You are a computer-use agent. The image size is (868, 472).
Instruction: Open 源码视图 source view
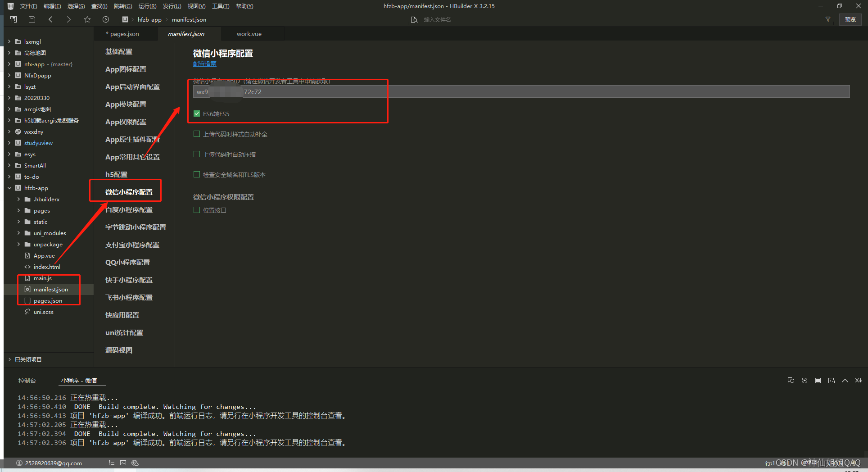tap(119, 350)
